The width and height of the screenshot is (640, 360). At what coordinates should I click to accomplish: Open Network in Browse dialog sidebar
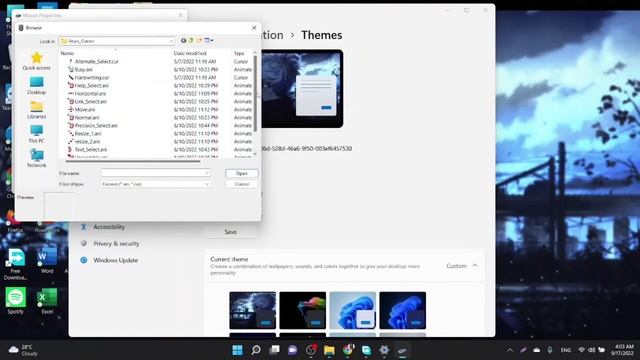click(x=36, y=158)
